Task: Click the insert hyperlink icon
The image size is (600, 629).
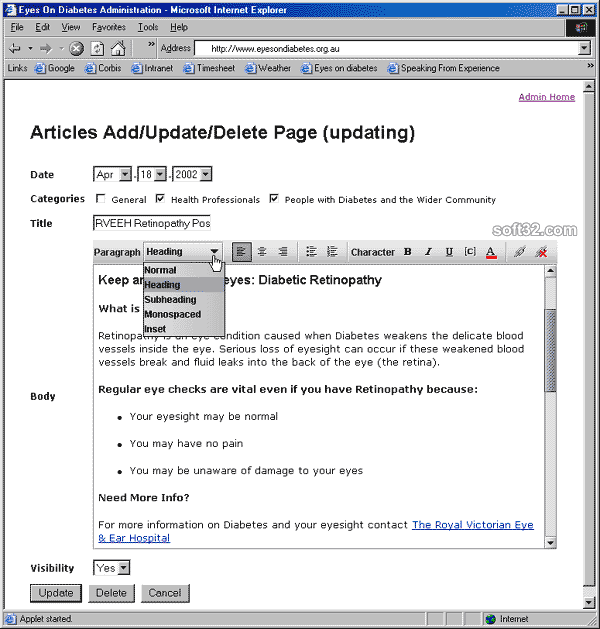Action: [520, 252]
